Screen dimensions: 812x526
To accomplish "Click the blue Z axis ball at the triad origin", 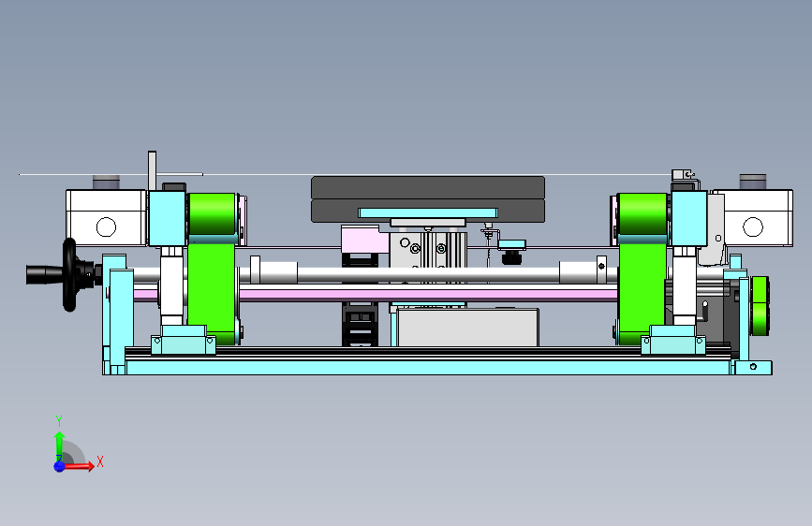I will coord(59,466).
